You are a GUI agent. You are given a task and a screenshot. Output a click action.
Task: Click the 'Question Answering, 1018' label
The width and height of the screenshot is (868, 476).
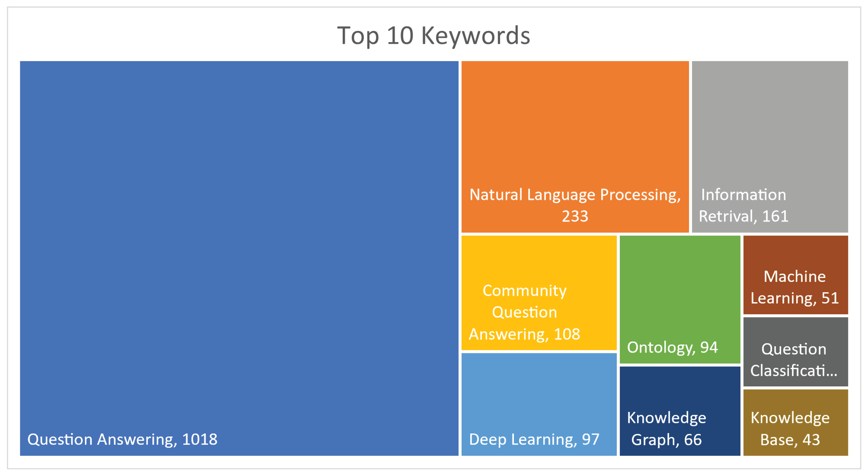pos(122,439)
